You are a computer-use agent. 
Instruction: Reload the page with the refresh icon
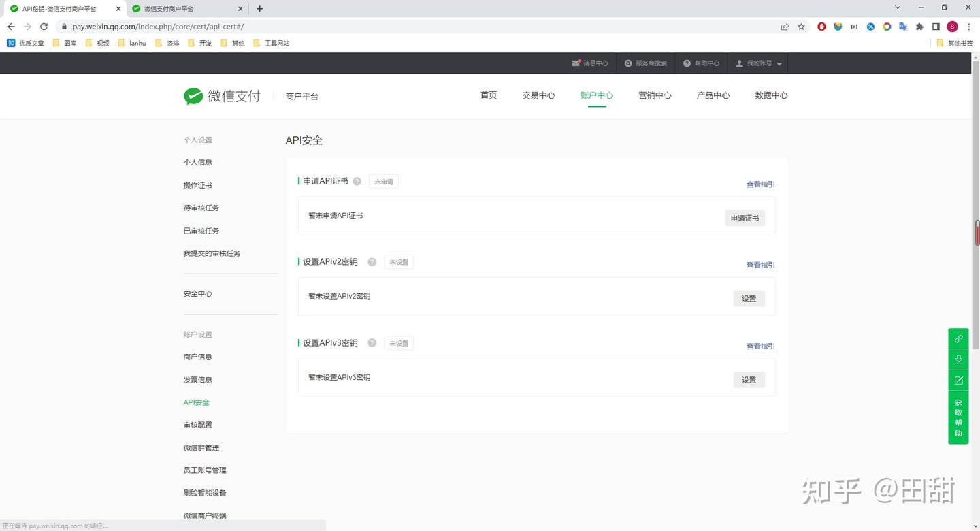click(44, 27)
